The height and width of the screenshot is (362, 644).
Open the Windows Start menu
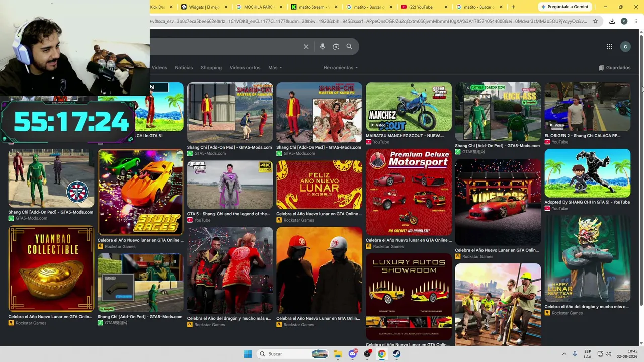tap(248, 354)
